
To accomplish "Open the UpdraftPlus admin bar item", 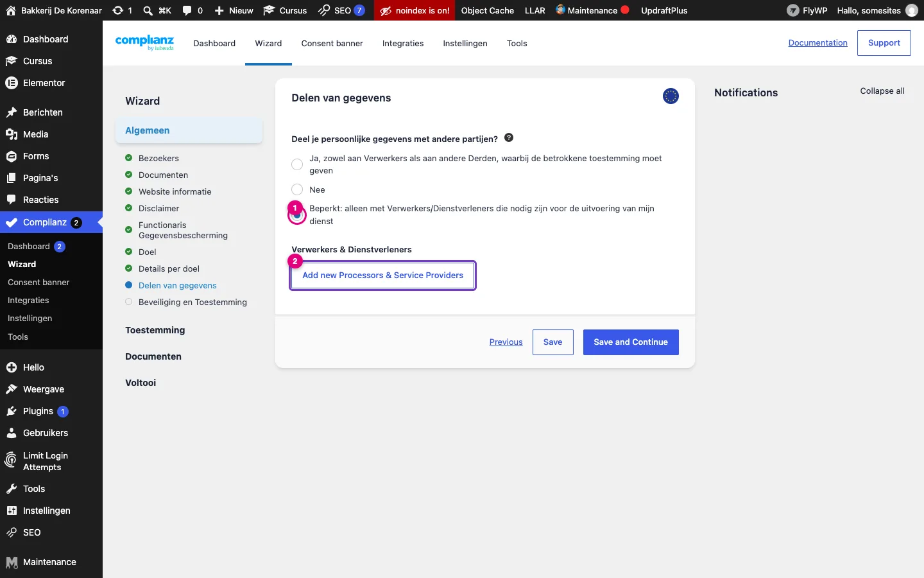I will [x=664, y=10].
